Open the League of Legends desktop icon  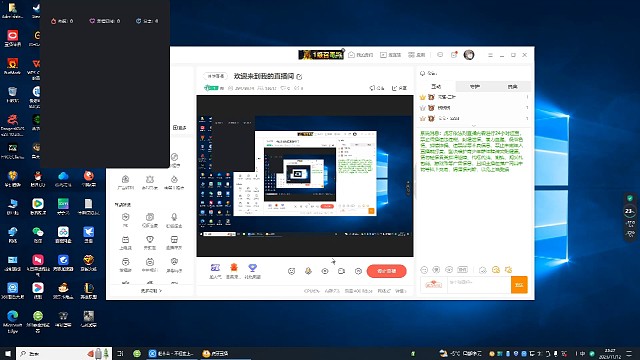coord(88,290)
